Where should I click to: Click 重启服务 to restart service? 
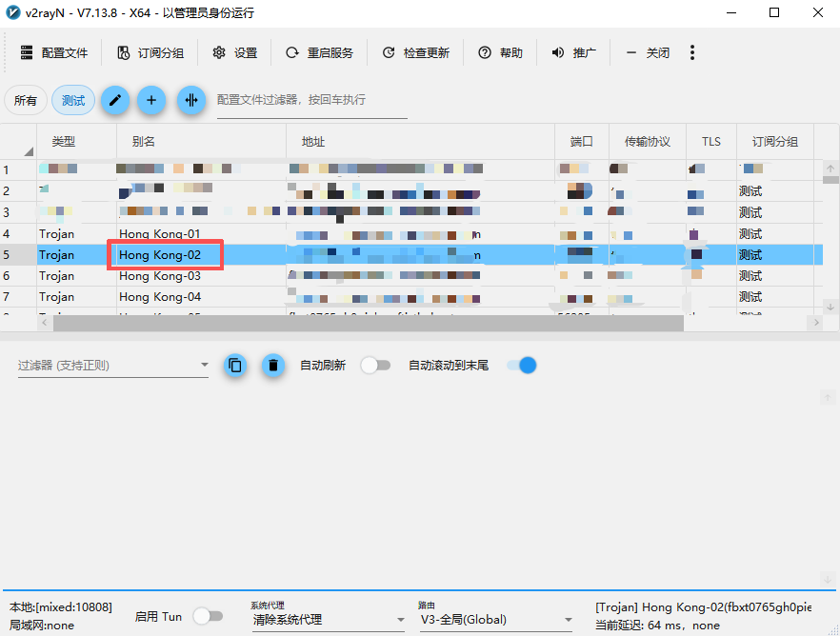coord(319,52)
